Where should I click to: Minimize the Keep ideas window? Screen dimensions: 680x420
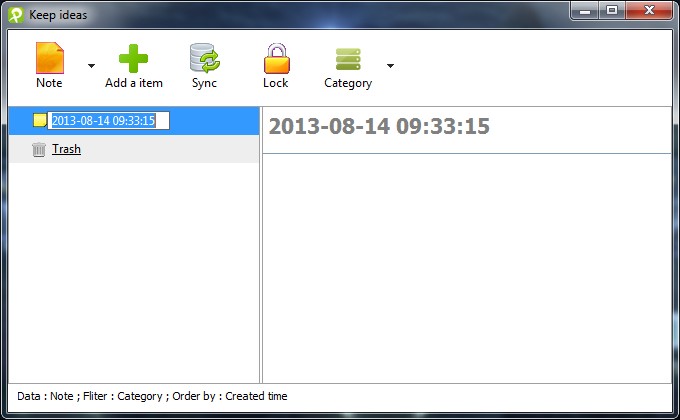pyautogui.click(x=585, y=10)
